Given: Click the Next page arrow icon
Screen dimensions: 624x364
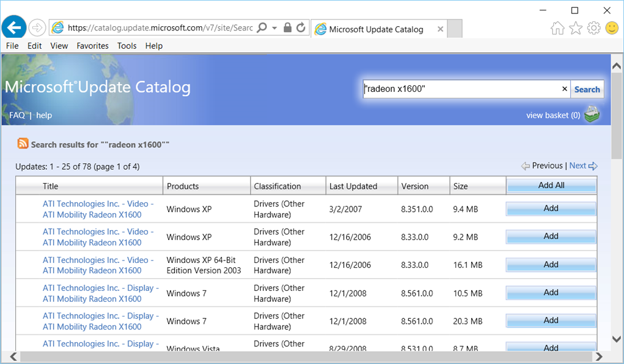Looking at the screenshot, I should point(593,166).
